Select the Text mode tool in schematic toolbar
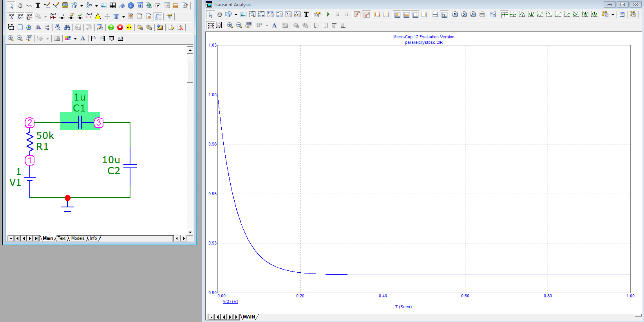 (x=38, y=5)
